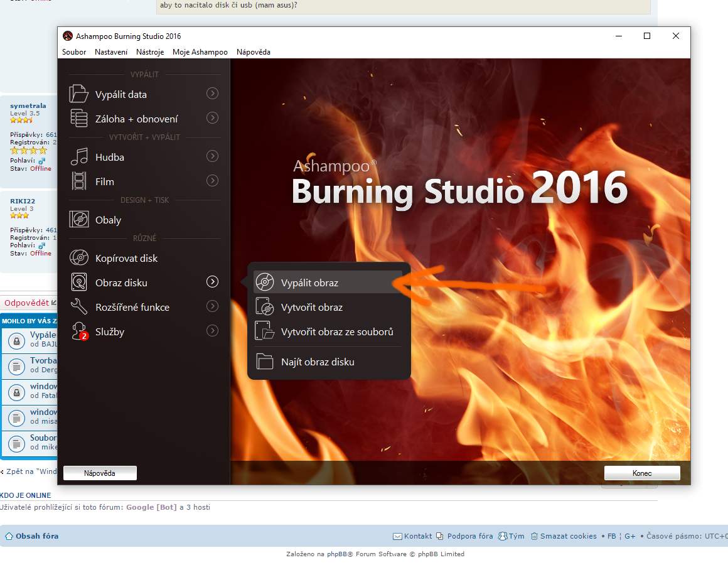Click the FB link in footer

coord(611,536)
